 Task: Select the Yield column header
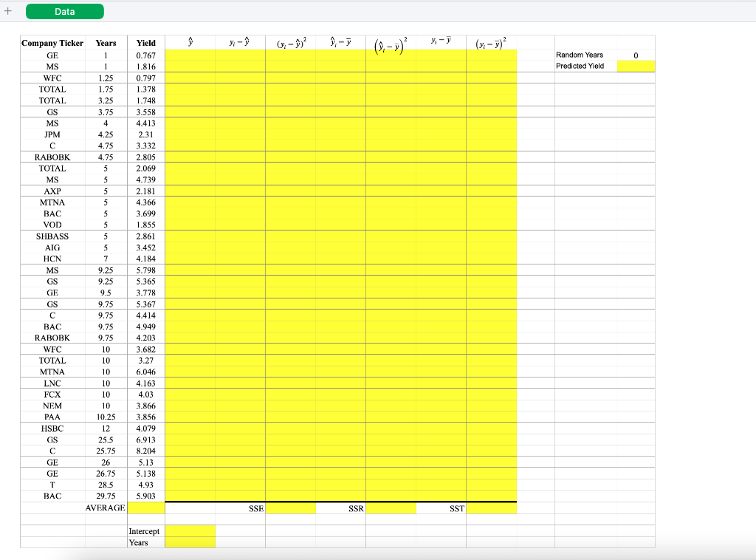[145, 43]
